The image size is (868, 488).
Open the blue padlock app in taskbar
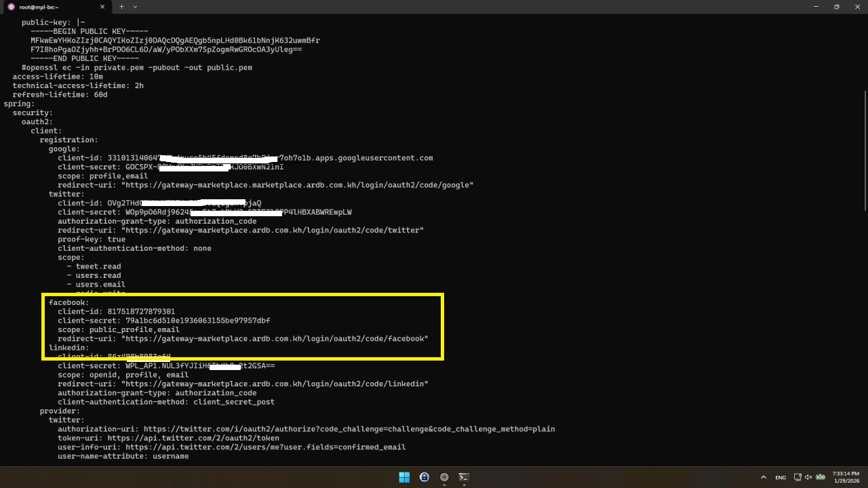425,477
